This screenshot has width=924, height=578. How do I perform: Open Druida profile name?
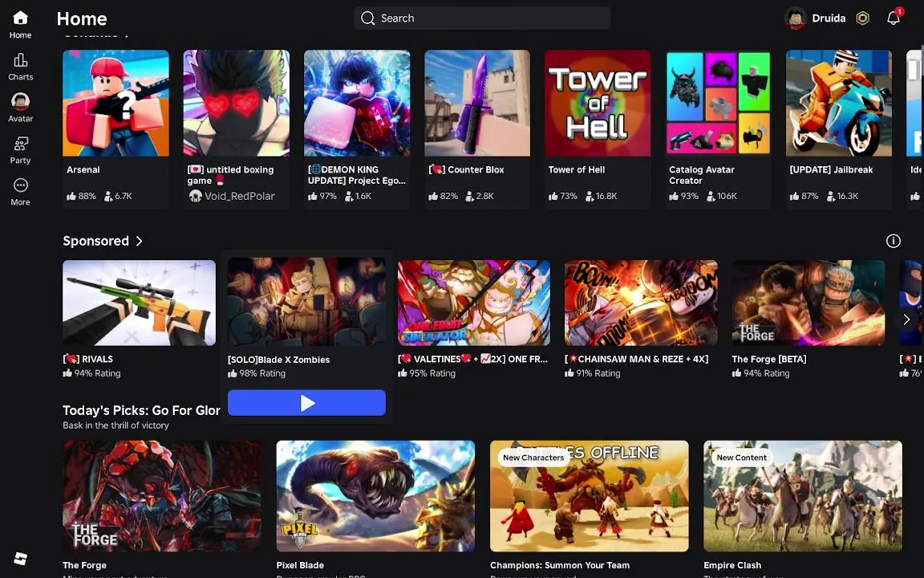click(829, 18)
